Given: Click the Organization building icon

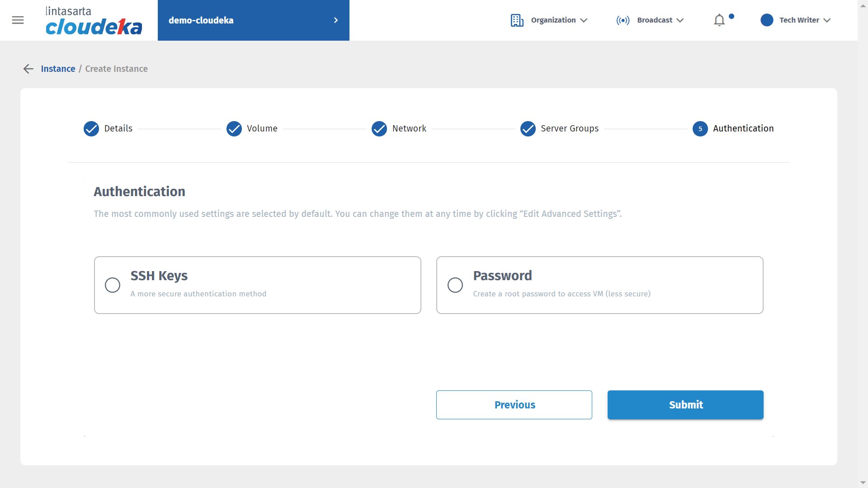Looking at the screenshot, I should tap(517, 20).
